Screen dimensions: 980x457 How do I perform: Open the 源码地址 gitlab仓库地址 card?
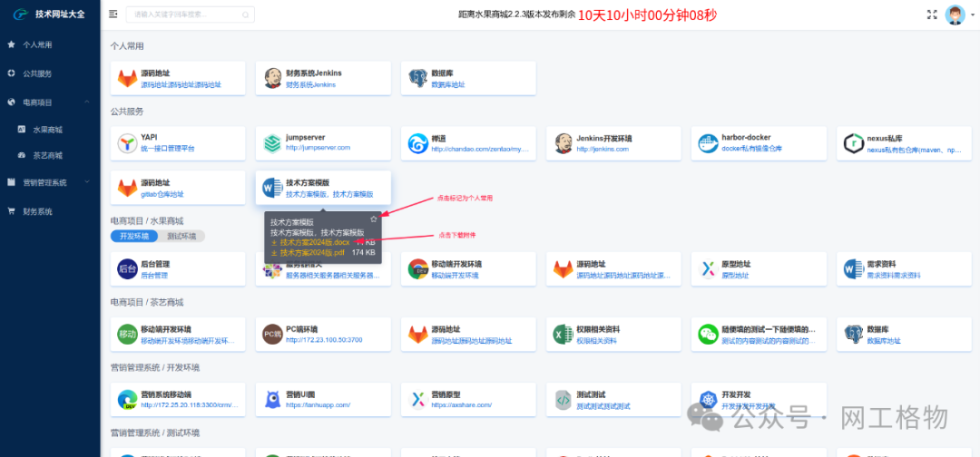178,188
